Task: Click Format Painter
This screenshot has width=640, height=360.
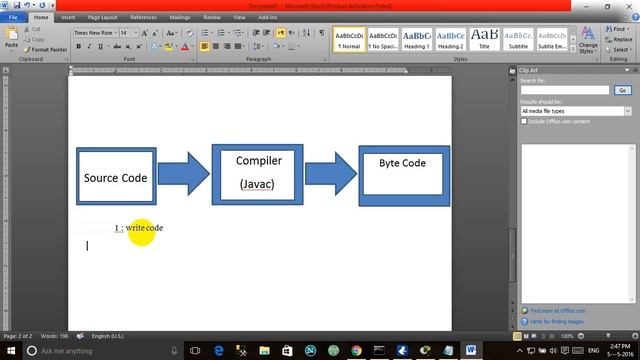Action: click(x=46, y=49)
